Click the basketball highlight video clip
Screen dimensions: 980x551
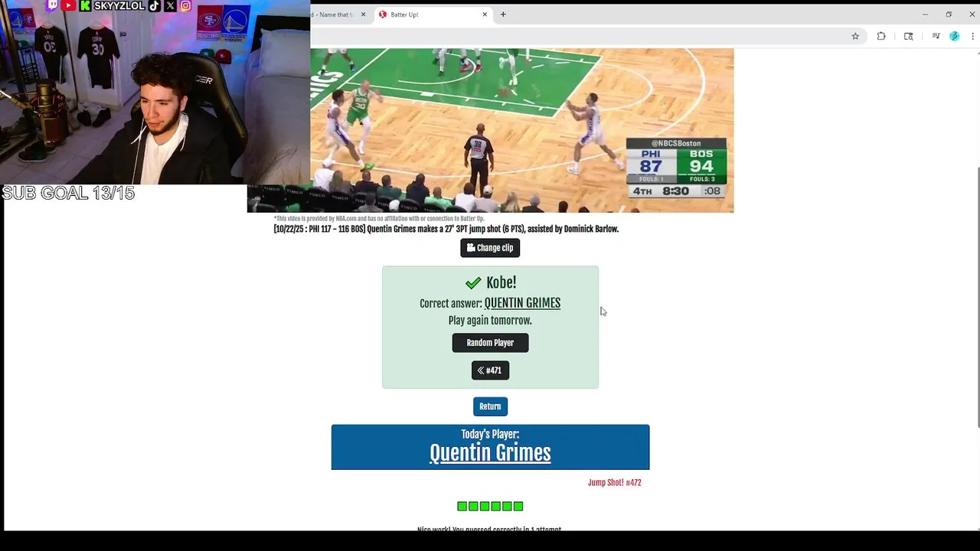490,130
